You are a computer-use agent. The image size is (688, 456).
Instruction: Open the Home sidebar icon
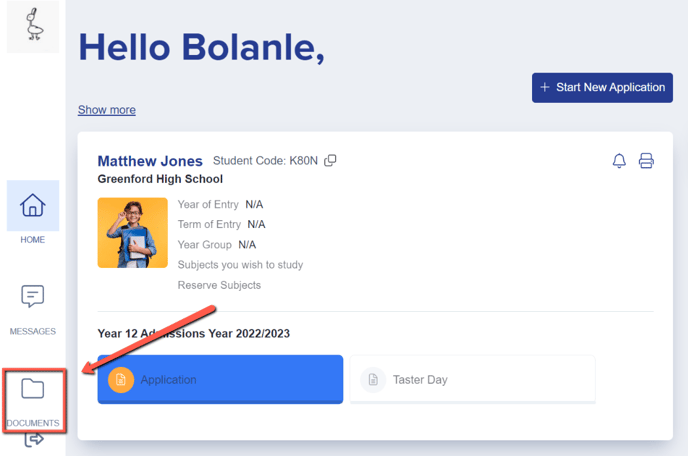click(x=33, y=205)
